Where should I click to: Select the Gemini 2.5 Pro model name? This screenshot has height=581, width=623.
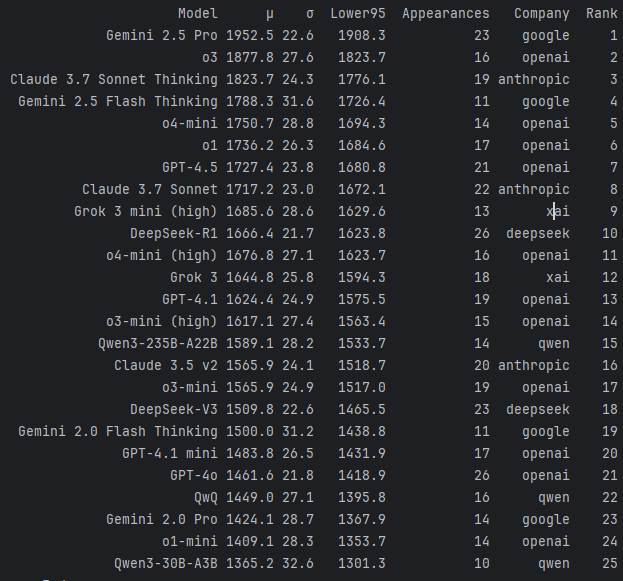(x=162, y=36)
